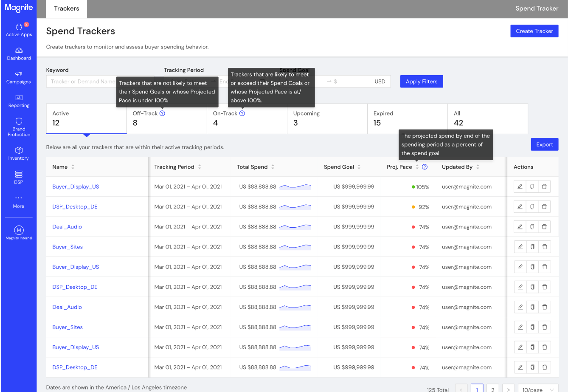Delete the tracker with 92% projected pace

(544, 207)
